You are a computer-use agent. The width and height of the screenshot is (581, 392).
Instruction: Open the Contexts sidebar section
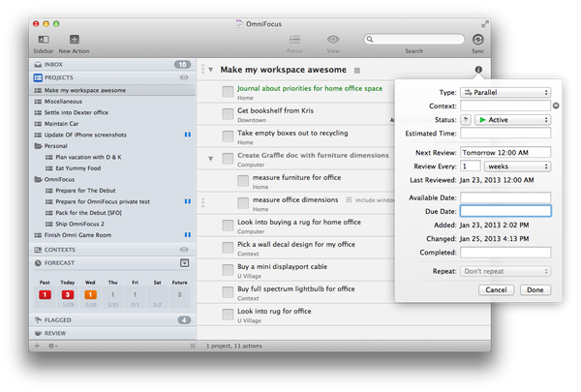(112, 250)
